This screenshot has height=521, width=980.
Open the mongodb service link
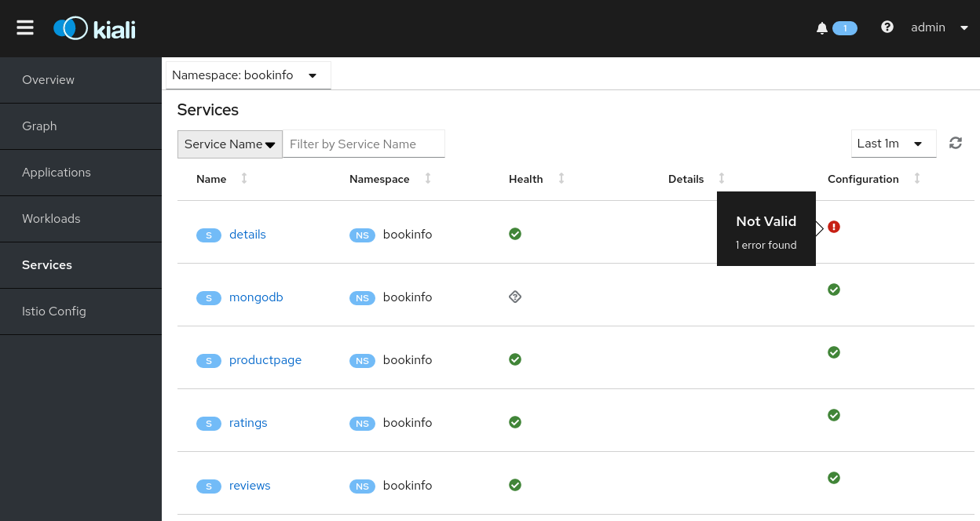(x=256, y=297)
